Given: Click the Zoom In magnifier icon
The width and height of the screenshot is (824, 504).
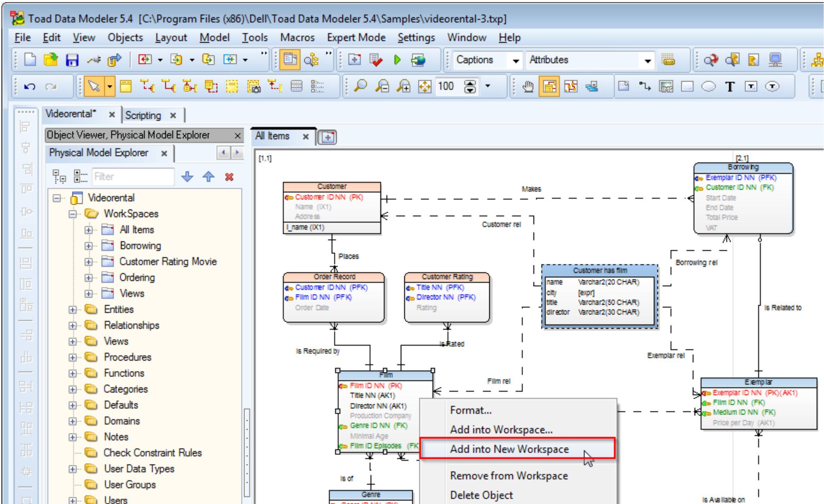Looking at the screenshot, I should [x=403, y=86].
